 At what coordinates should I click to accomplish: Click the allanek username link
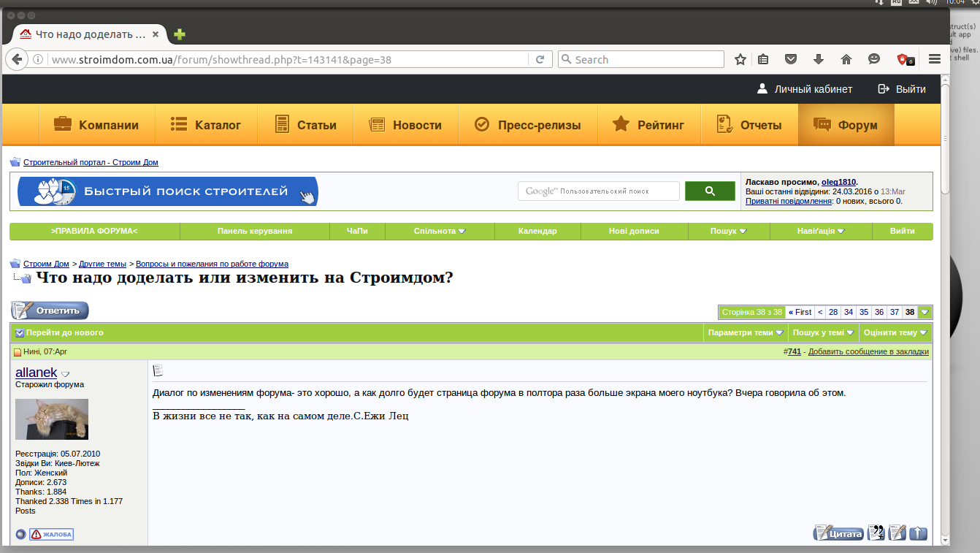36,373
